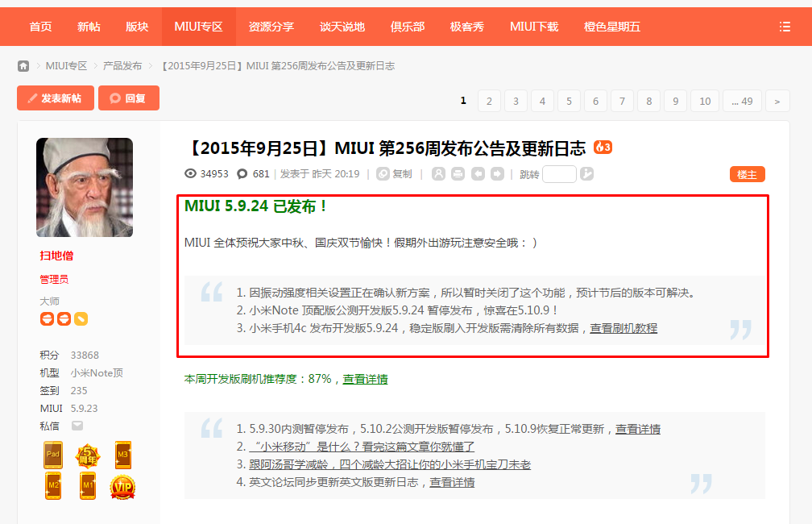Click the MIUI version value 5.9.23

coord(84,409)
